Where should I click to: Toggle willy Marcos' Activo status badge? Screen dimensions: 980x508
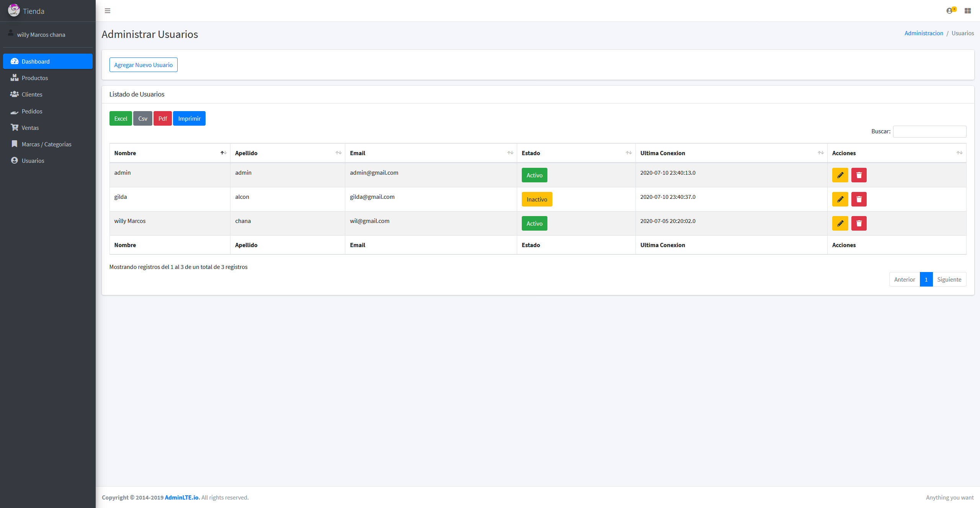(x=534, y=223)
